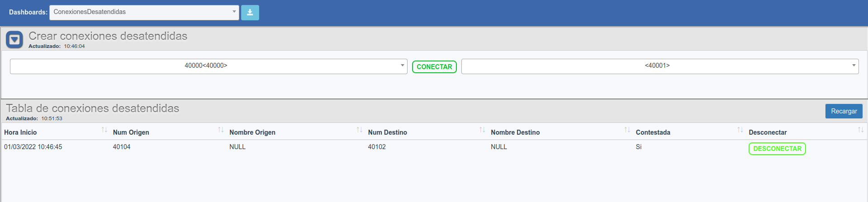The width and height of the screenshot is (868, 202).
Task: Click the dashboard download icon button
Action: tap(250, 13)
